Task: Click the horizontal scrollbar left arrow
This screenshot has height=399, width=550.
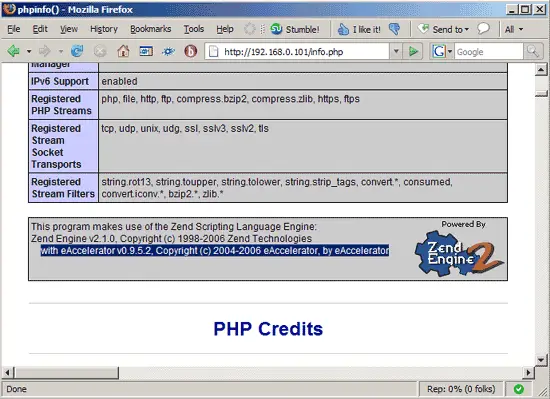Action: 7,372
